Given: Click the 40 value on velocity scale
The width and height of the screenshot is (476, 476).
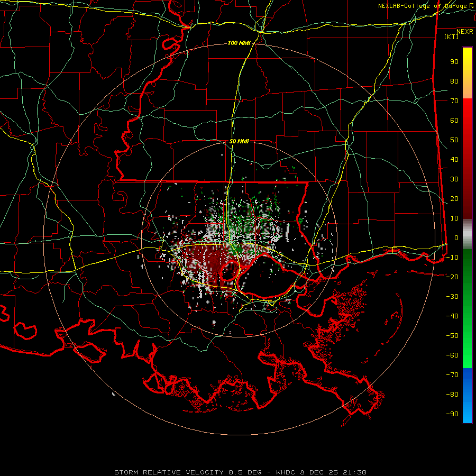Looking at the screenshot, I should click(x=454, y=160).
